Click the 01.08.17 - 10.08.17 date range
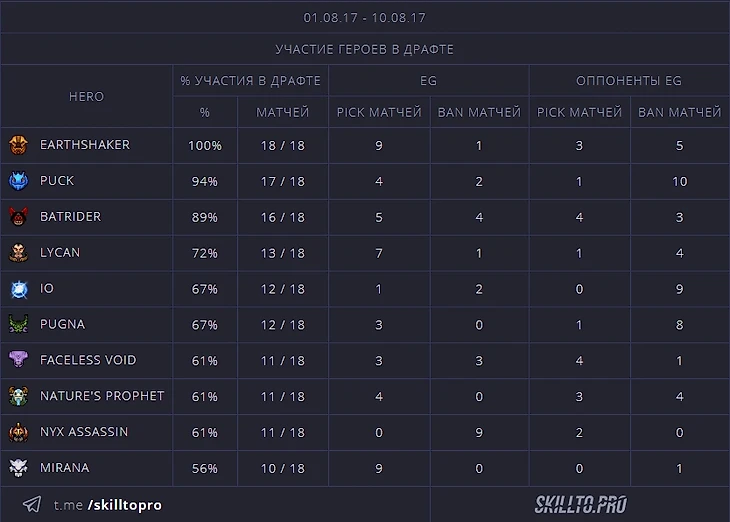Viewport: 730px width, 522px height. (x=365, y=17)
